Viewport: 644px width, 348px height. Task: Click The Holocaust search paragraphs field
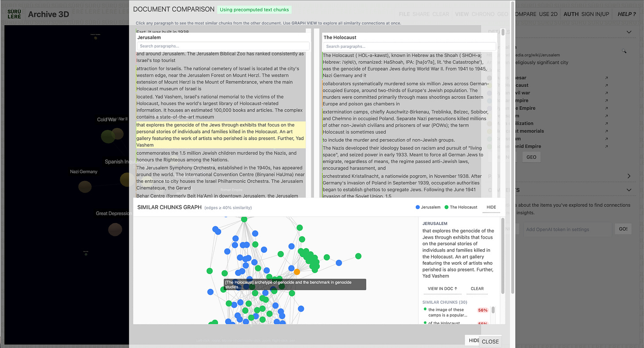coord(409,46)
